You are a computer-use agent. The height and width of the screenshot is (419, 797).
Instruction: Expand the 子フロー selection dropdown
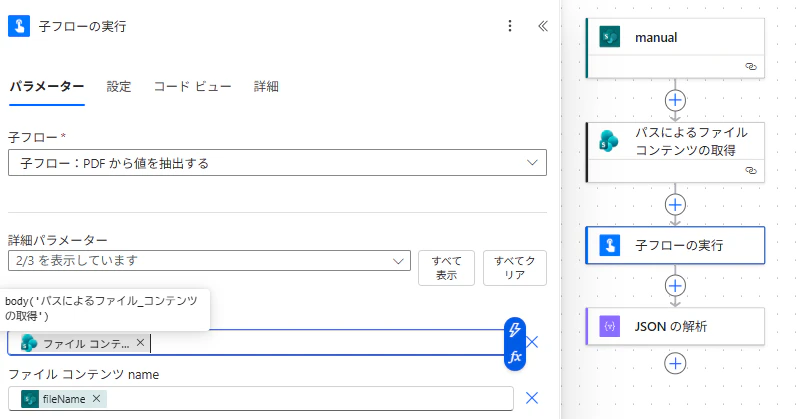pyautogui.click(x=278, y=163)
